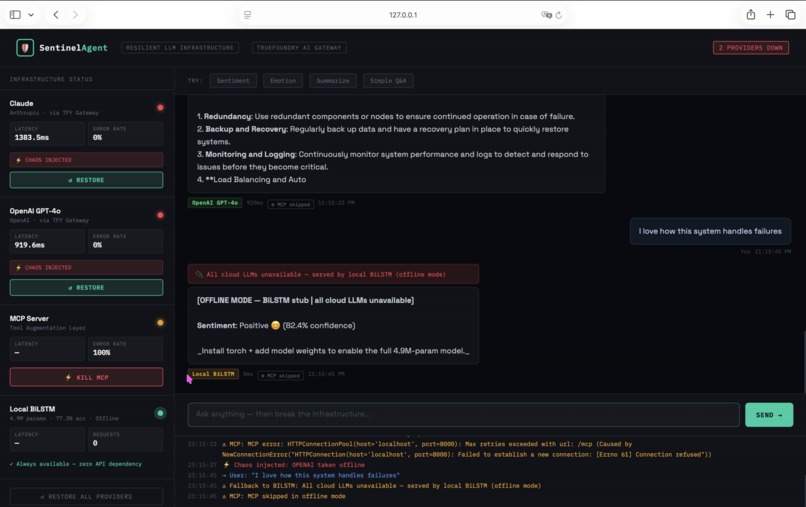Try the Summarize example prompt
806x507 pixels.
pyautogui.click(x=333, y=81)
